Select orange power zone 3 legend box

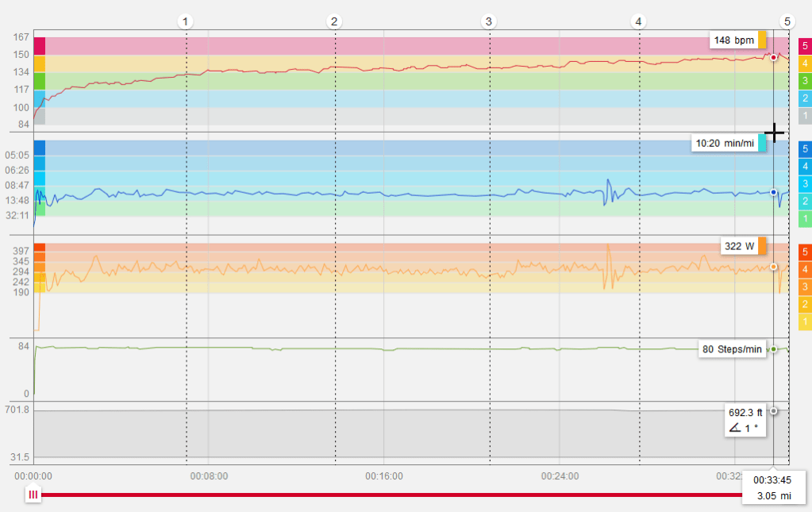point(805,287)
